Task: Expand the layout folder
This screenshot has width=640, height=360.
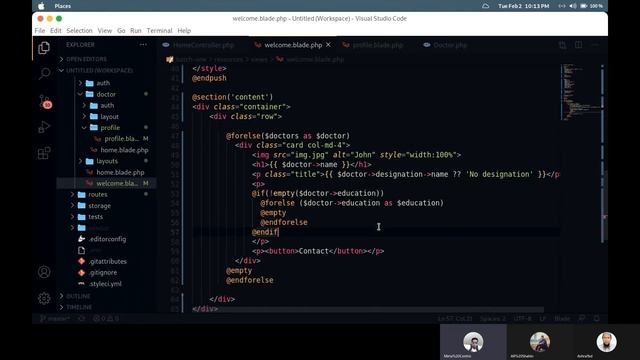Action: [x=109, y=117]
